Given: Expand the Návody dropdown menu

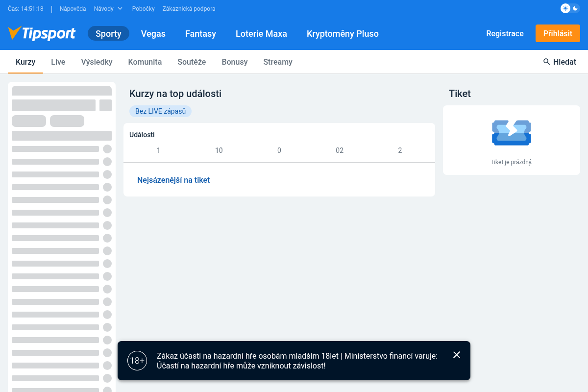Looking at the screenshot, I should [108, 9].
